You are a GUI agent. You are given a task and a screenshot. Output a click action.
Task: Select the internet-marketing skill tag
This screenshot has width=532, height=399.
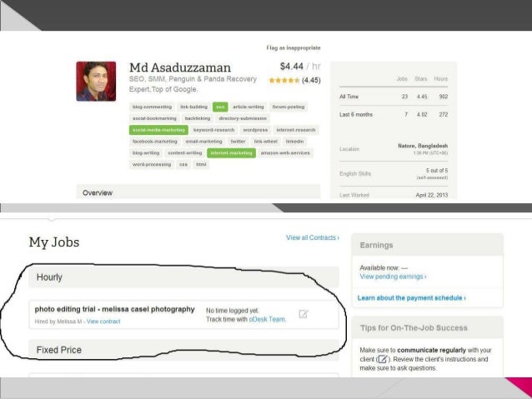click(231, 153)
